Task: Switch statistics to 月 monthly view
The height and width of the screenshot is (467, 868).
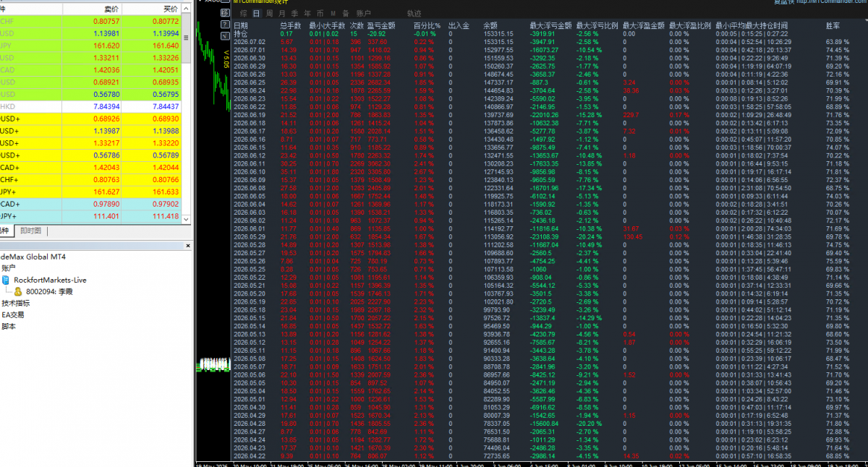Action: [x=282, y=14]
